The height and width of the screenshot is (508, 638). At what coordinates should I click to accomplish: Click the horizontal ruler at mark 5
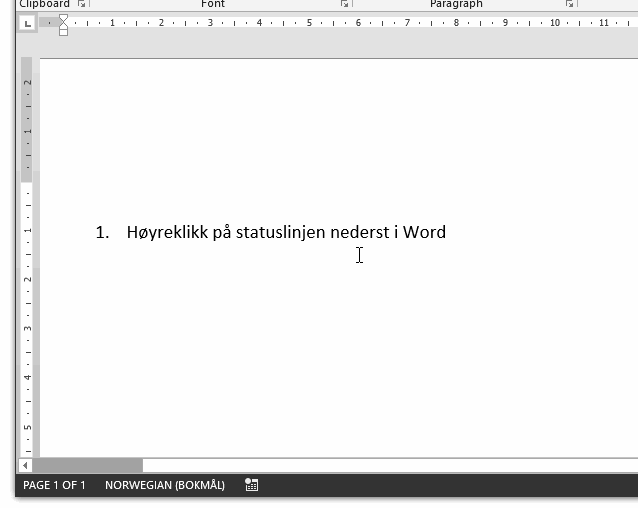click(309, 23)
